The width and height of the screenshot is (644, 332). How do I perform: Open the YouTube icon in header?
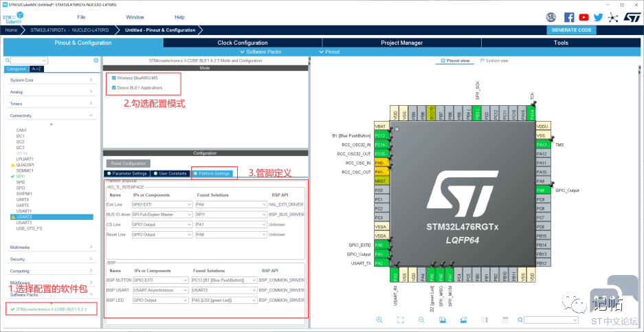point(584,17)
